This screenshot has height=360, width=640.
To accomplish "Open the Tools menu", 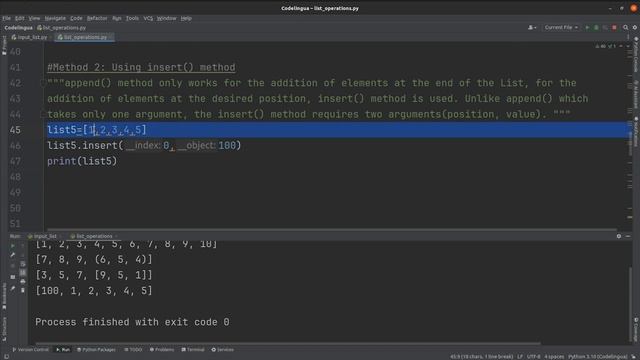I will pos(132,18).
